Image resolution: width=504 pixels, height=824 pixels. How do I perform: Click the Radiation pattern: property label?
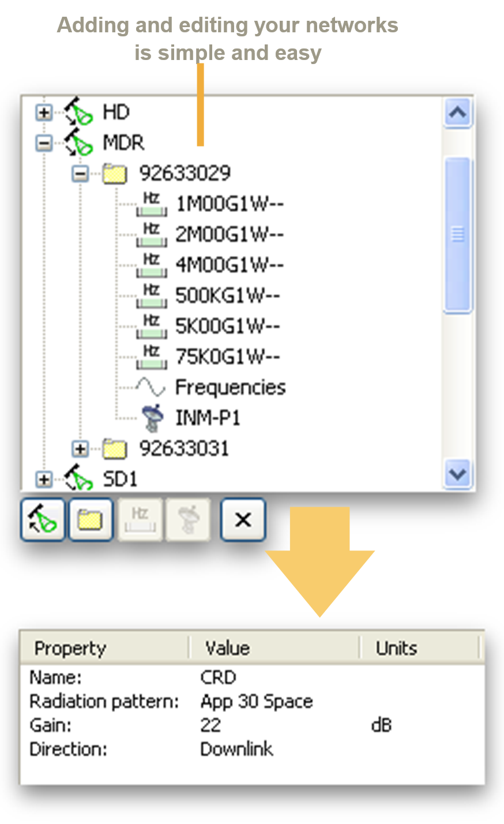[x=104, y=701]
